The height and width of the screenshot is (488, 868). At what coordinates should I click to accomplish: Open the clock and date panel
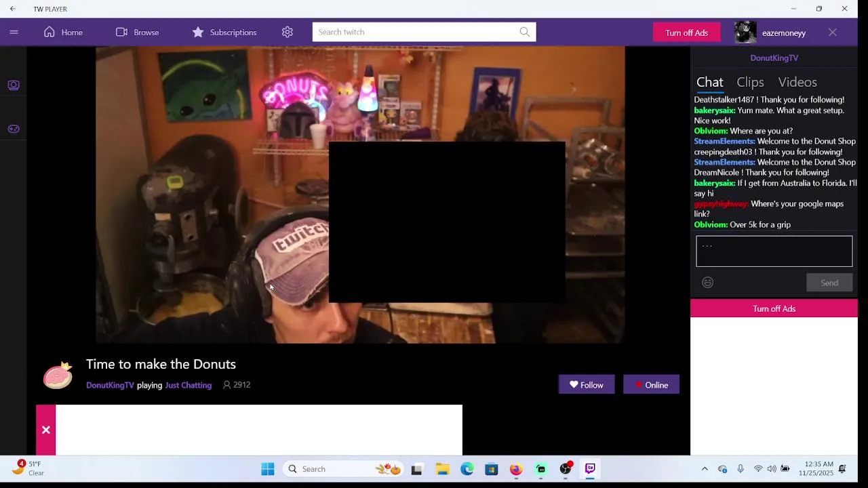tap(816, 469)
